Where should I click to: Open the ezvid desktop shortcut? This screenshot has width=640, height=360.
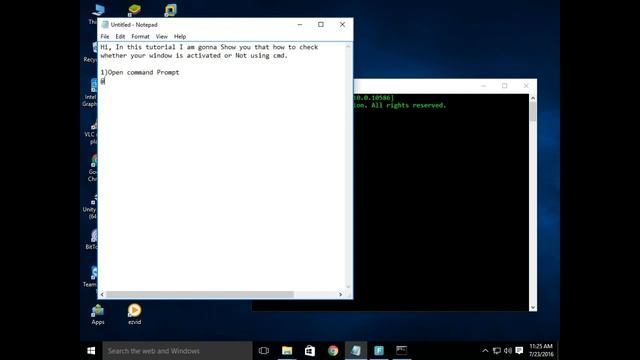tap(134, 315)
